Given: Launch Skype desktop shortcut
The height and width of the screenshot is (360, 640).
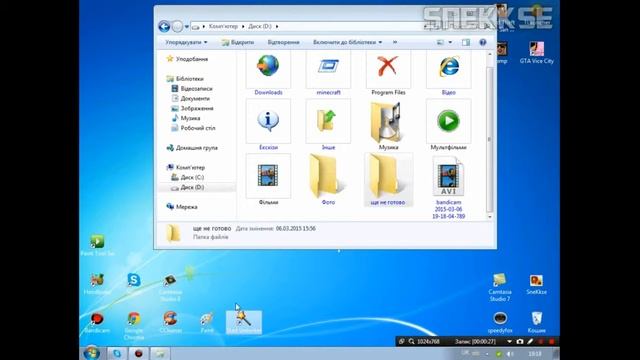Looking at the screenshot, I should point(133,280).
